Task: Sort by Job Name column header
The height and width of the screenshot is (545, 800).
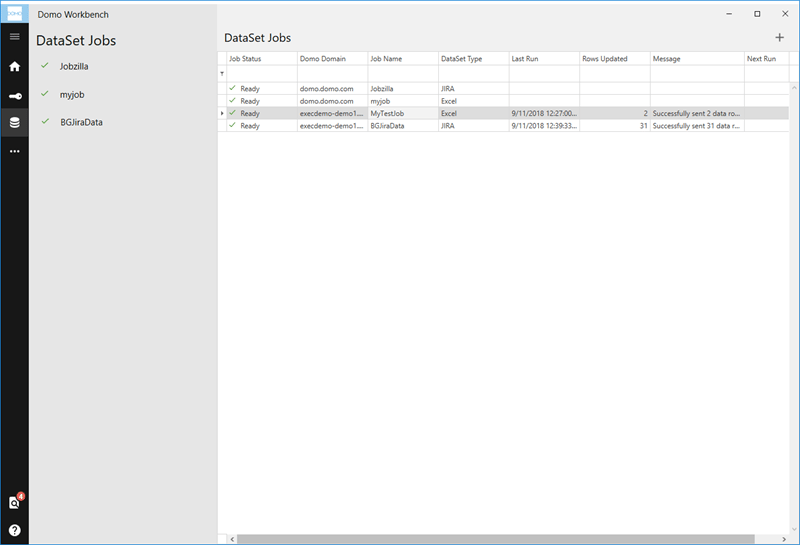Action: (x=403, y=59)
